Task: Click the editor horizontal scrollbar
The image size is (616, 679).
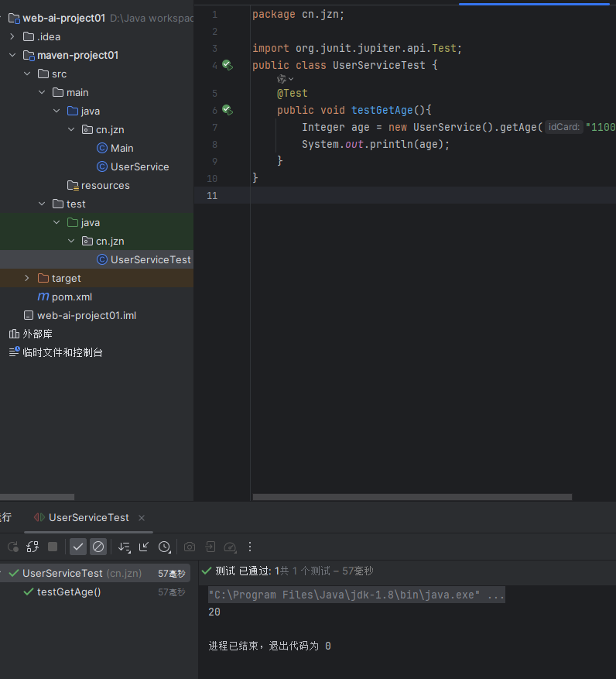Action: [x=412, y=497]
